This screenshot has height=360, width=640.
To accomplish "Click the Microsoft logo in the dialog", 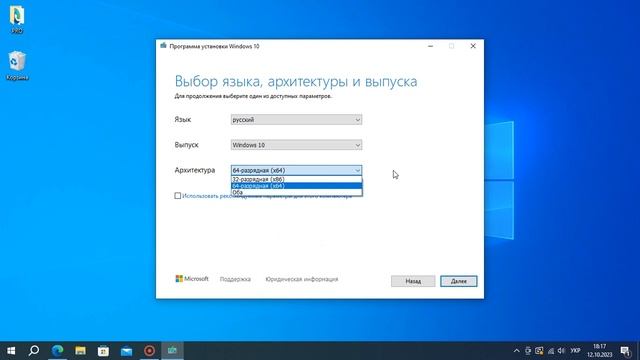I will [x=192, y=279].
